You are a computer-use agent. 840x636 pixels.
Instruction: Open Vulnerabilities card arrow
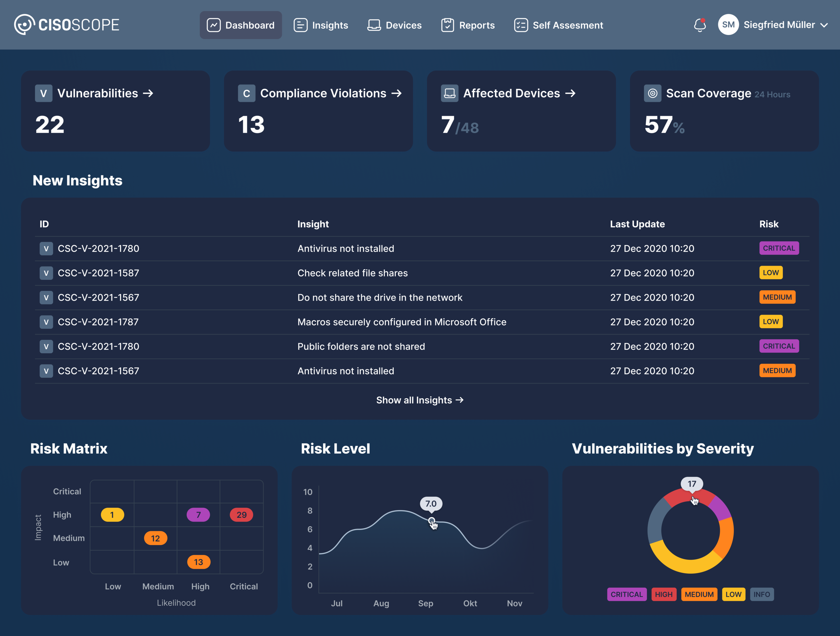[x=148, y=93]
